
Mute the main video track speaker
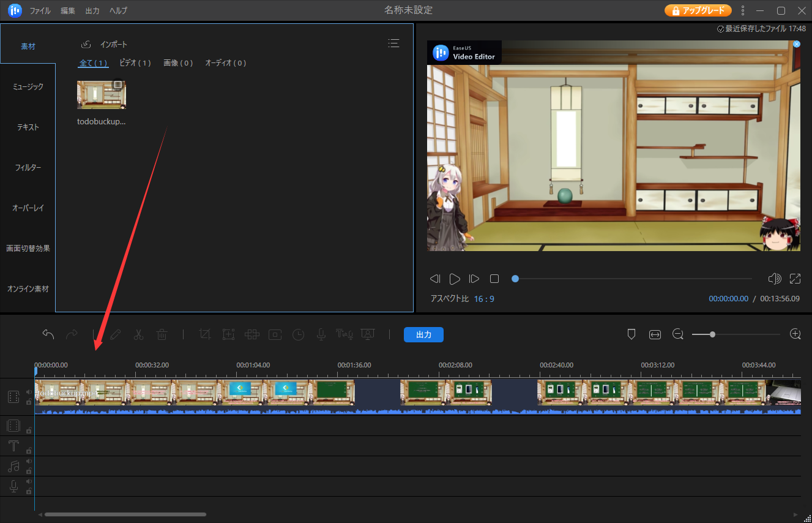coord(28,392)
